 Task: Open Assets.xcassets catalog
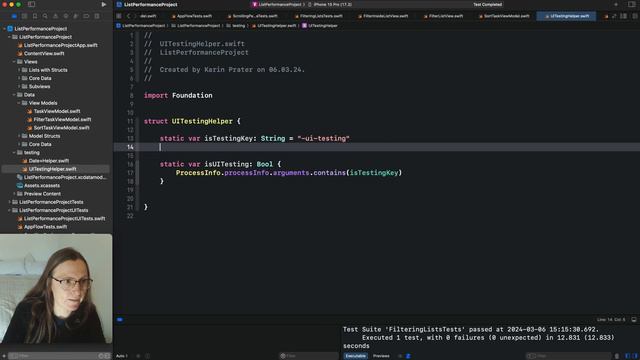[38, 186]
